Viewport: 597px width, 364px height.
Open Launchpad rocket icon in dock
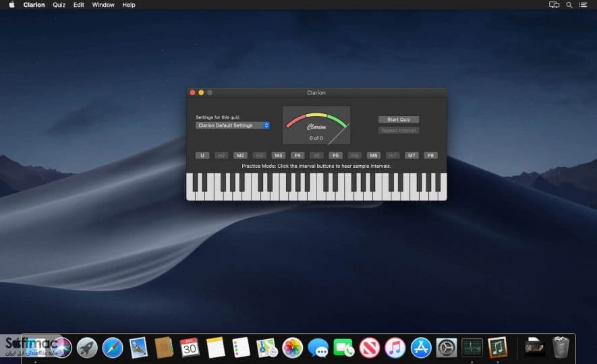tap(87, 348)
